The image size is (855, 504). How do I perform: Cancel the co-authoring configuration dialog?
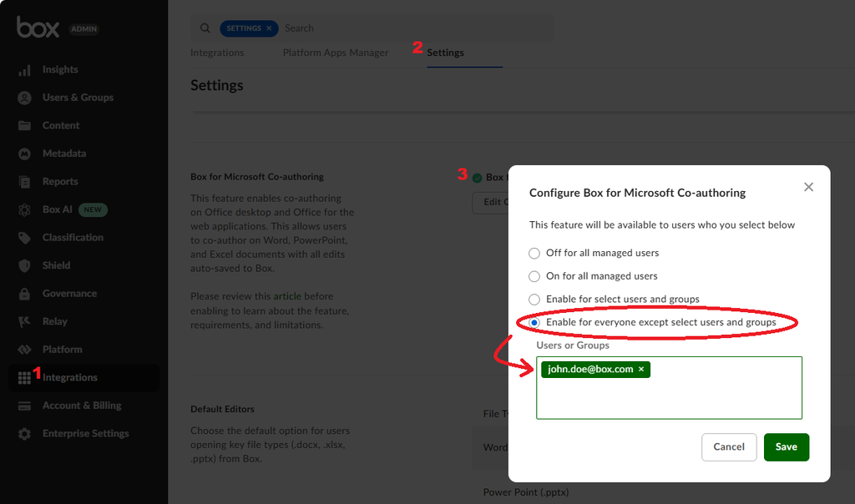[728, 446]
